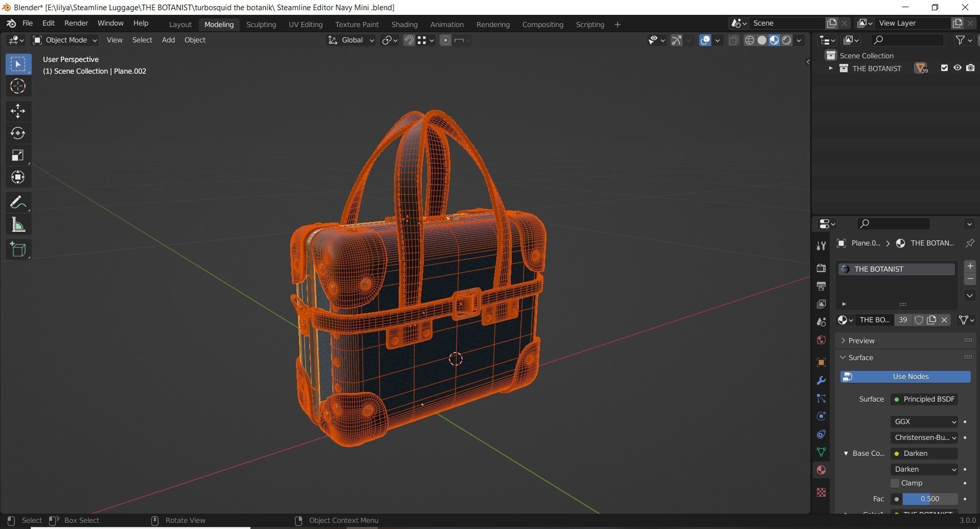
Task: Toggle viewport overlays display
Action: click(x=705, y=40)
